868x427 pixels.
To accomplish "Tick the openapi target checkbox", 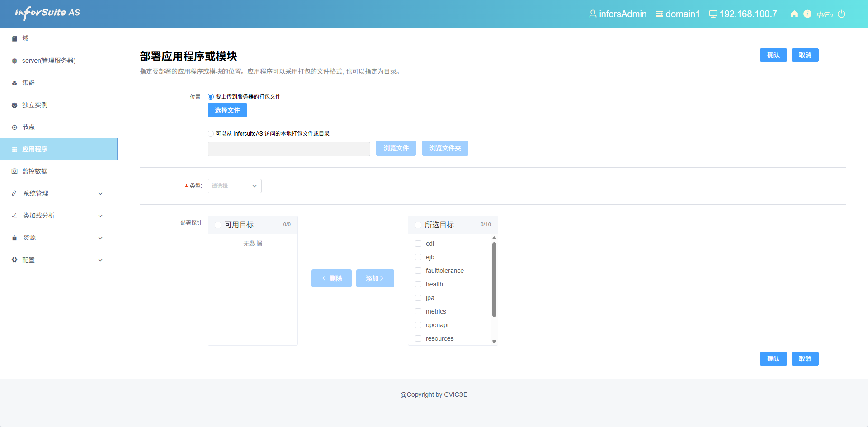I will coord(418,325).
